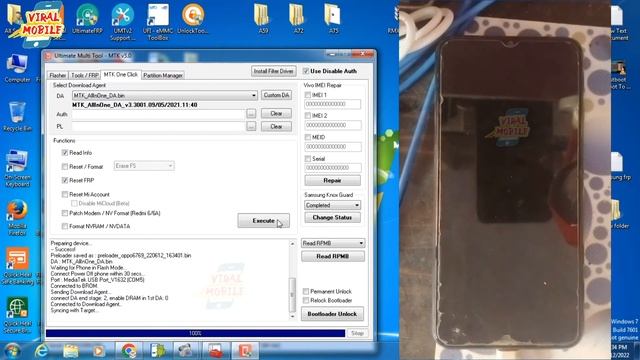The image size is (640, 360).
Task: Open the On-Screen Keyboard shortcut
Action: [x=17, y=169]
